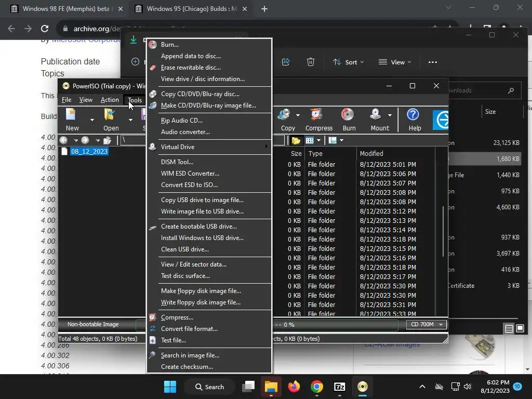Screen dimensions: 532x399
Task: Select Append data to disc... entry
Action: (x=209, y=56)
